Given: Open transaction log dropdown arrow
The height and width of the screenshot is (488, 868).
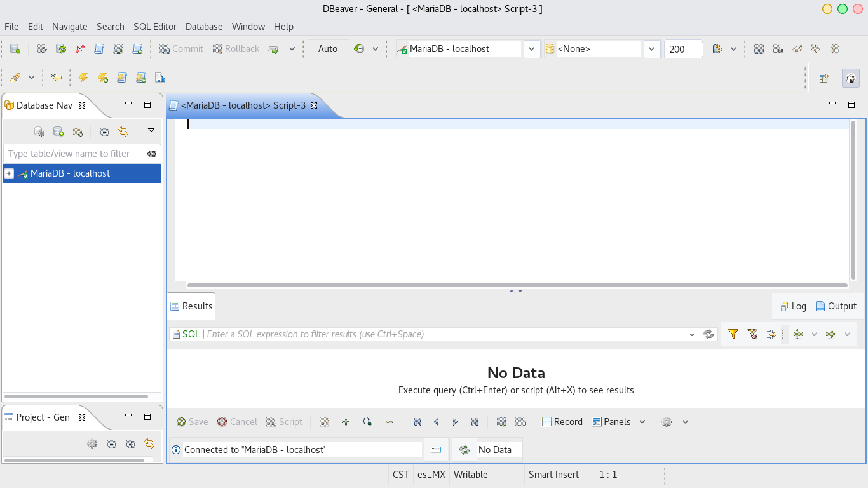Looking at the screenshot, I should click(376, 49).
